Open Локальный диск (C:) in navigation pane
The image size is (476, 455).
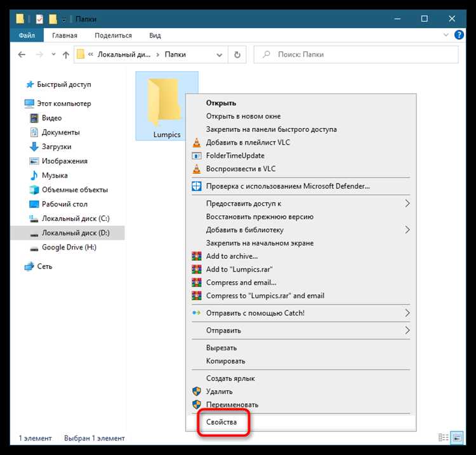[76, 218]
